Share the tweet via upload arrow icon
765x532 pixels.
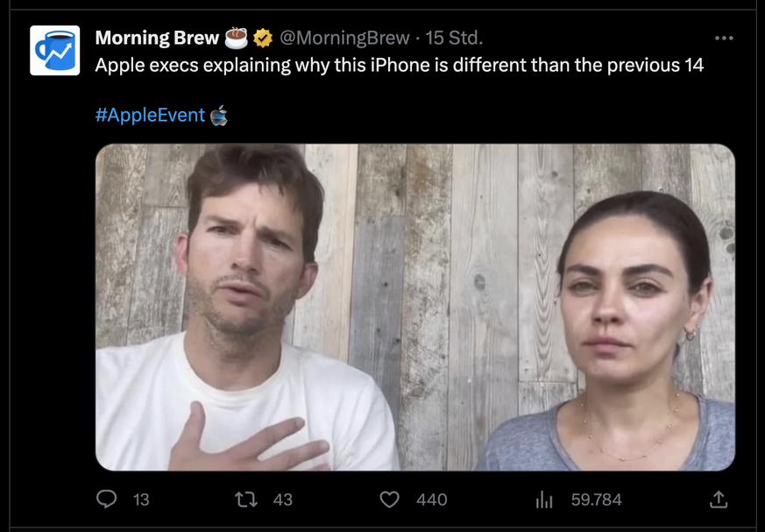coord(719,499)
